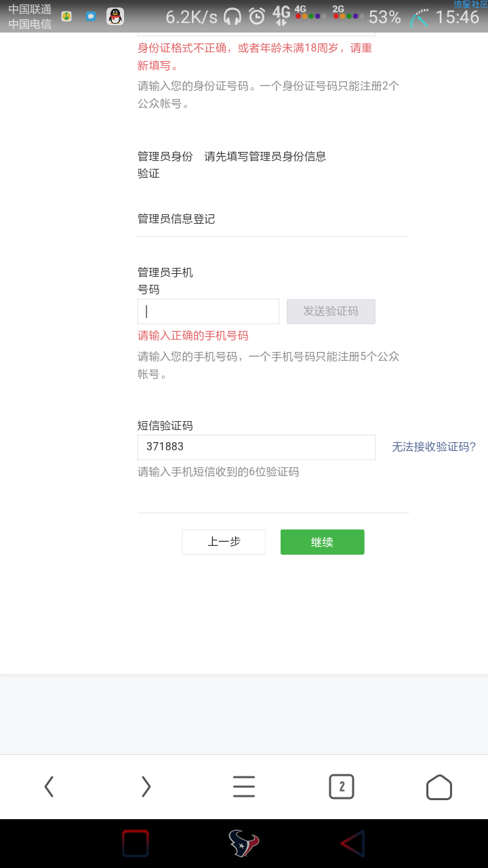Click the 短信验证码 field containing 371883
Screen dimensions: 488x868
[x=256, y=448]
